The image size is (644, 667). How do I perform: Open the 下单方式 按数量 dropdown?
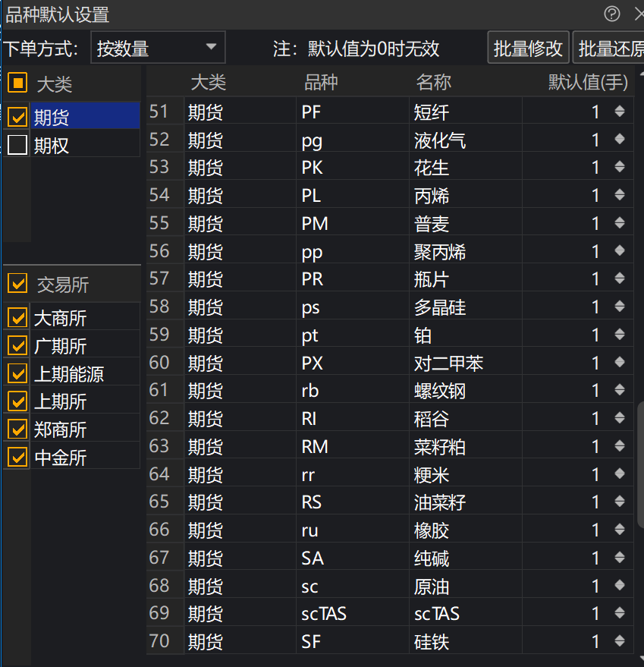158,49
